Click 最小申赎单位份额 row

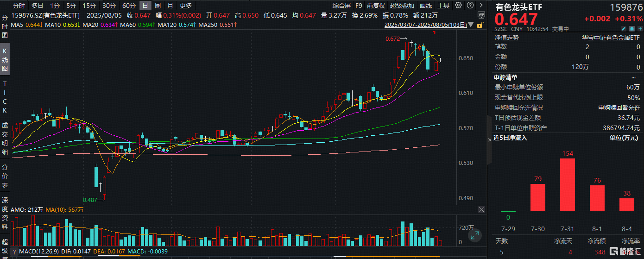coord(567,88)
